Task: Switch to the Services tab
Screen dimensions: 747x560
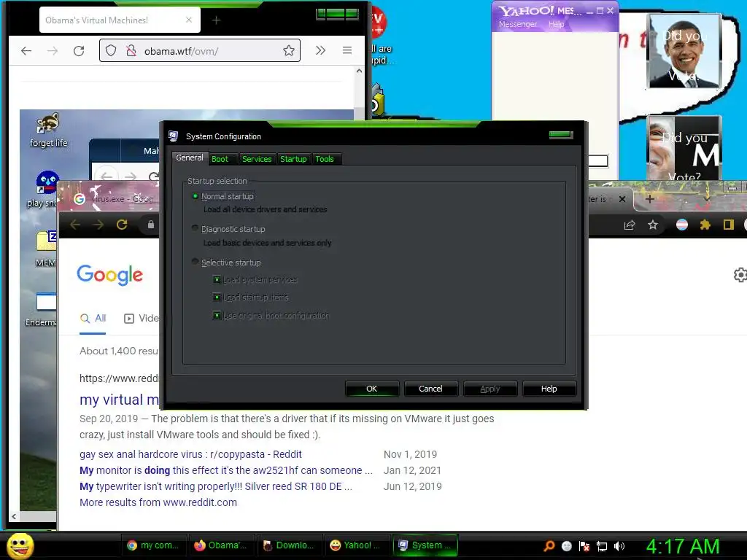Action: click(257, 159)
